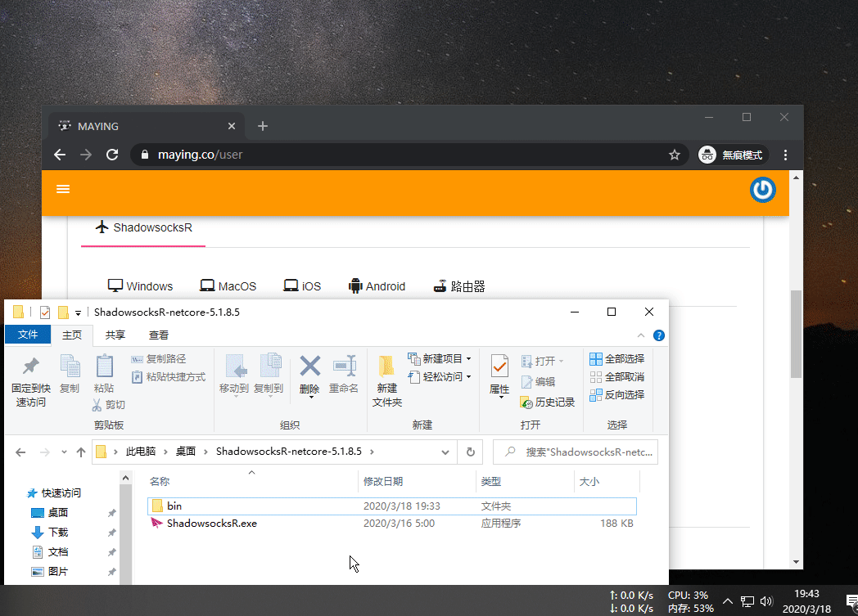
Task: Click the blue power icon on orange header
Action: point(762,190)
